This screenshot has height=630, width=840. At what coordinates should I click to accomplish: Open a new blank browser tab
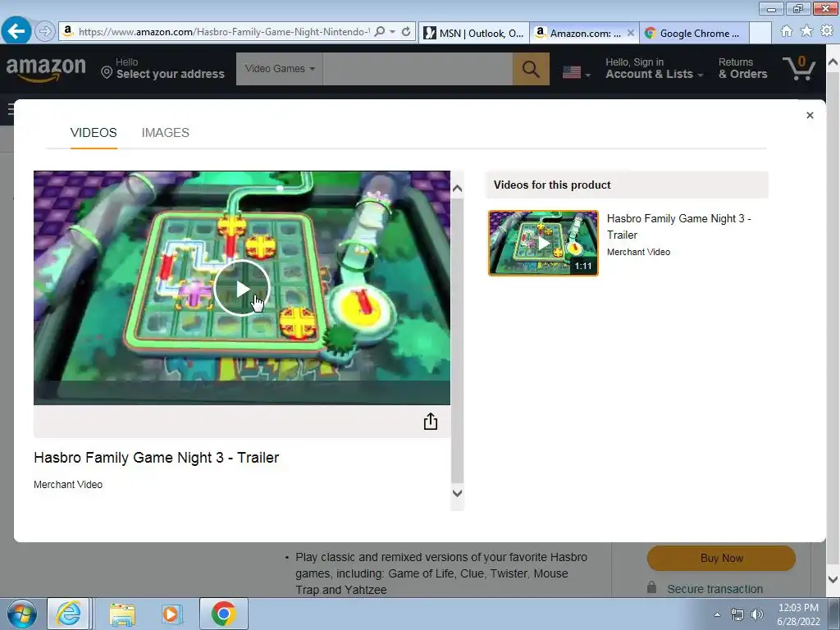(760, 33)
